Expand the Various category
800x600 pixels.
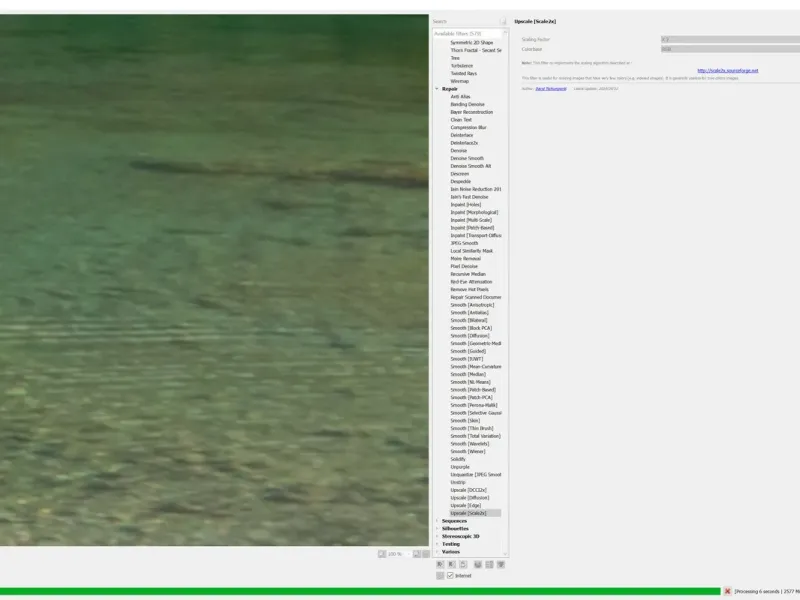point(437,552)
